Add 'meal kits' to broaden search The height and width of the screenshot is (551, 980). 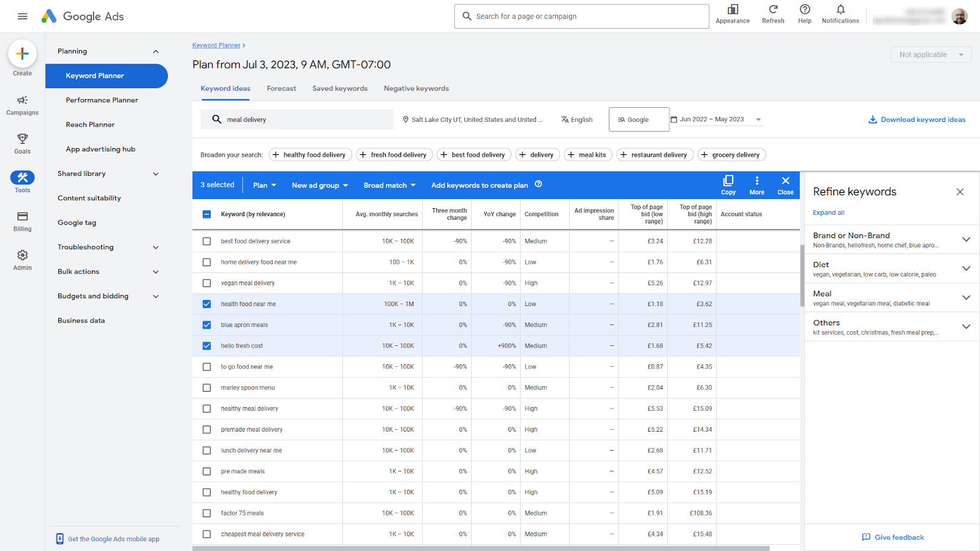pos(586,155)
